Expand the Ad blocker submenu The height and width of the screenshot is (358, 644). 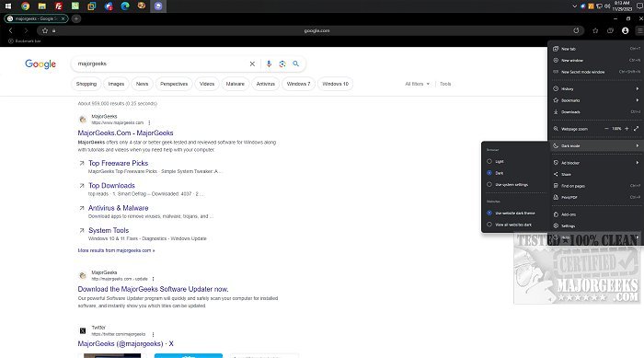tap(596, 163)
